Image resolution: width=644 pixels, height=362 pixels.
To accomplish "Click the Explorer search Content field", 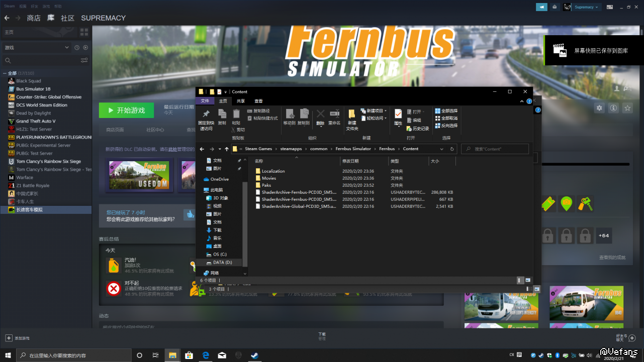I will (495, 149).
